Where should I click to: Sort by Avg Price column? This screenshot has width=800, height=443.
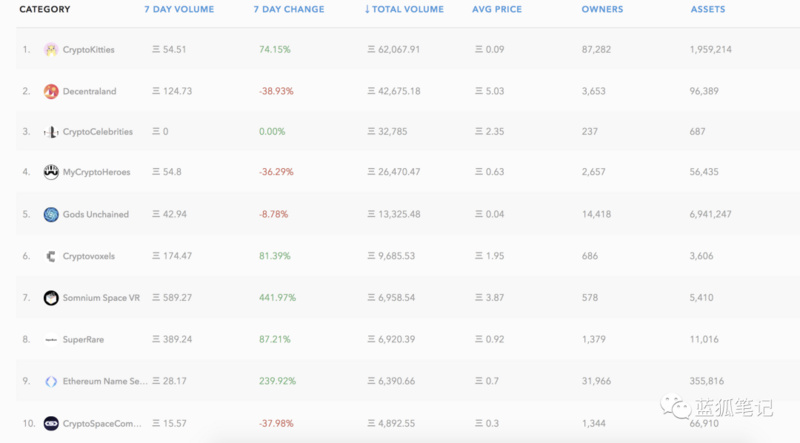pyautogui.click(x=499, y=10)
